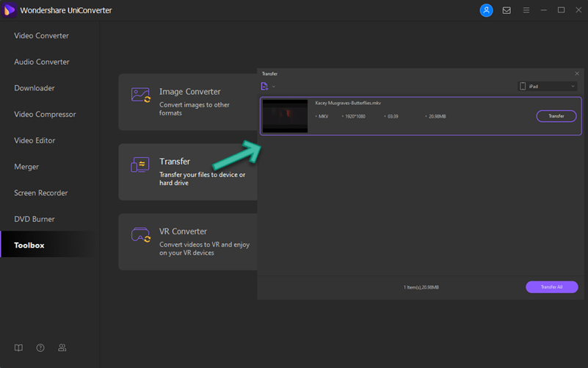Open the hamburger menu icon
Screen dimensions: 588x368
526,10
